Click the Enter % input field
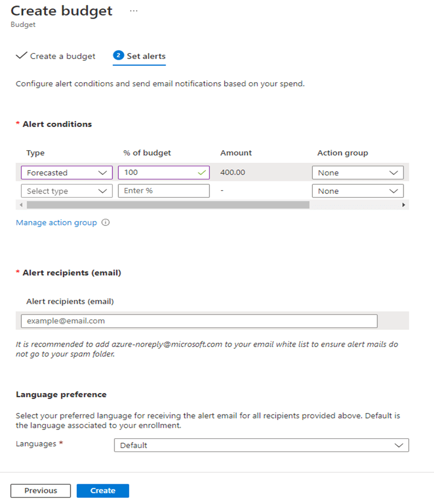Image resolution: width=434 pixels, height=504 pixels. click(x=163, y=191)
